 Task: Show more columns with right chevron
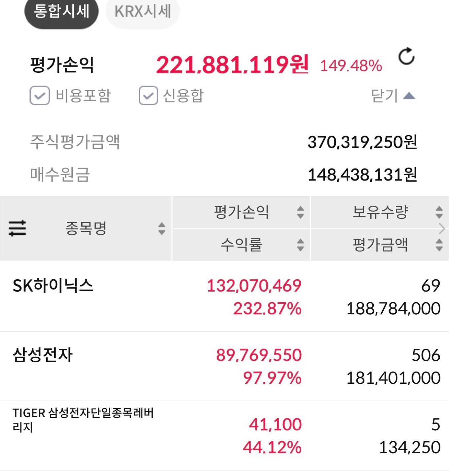click(x=442, y=228)
